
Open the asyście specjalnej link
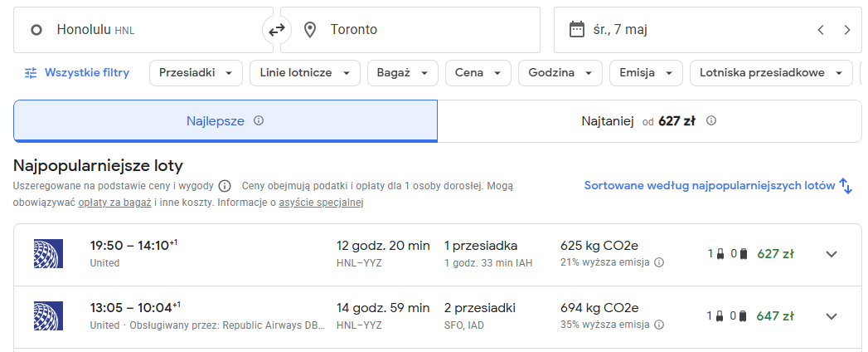321,203
